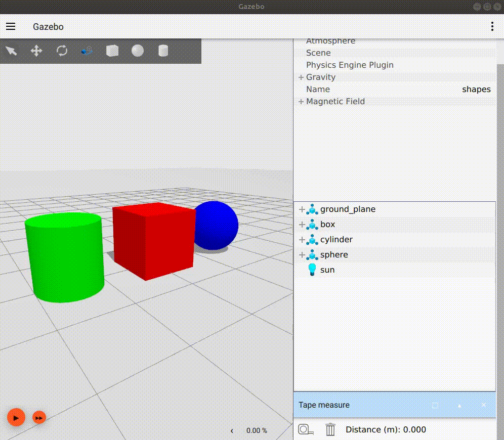Select the sun entity label
The width and height of the screenshot is (504, 440).
click(x=327, y=270)
